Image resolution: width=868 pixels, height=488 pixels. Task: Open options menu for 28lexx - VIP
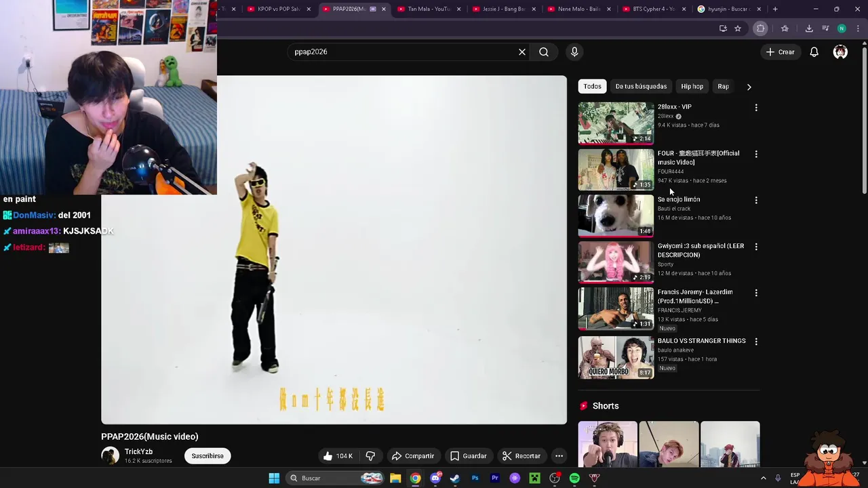[756, 108]
